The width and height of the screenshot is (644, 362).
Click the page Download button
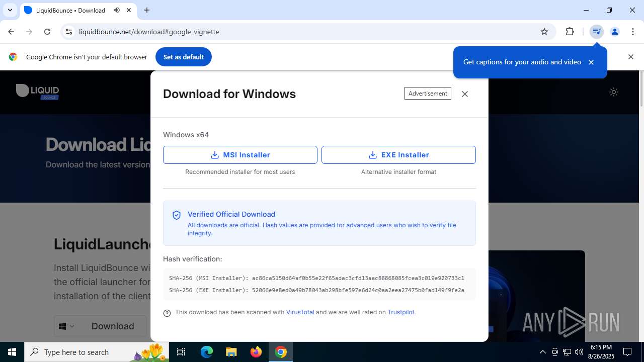pyautogui.click(x=113, y=326)
